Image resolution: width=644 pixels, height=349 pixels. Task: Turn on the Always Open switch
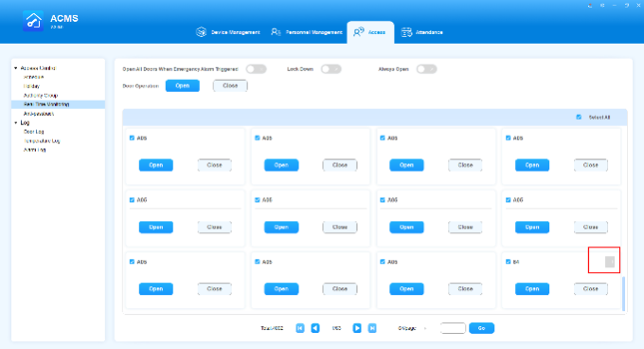(426, 69)
